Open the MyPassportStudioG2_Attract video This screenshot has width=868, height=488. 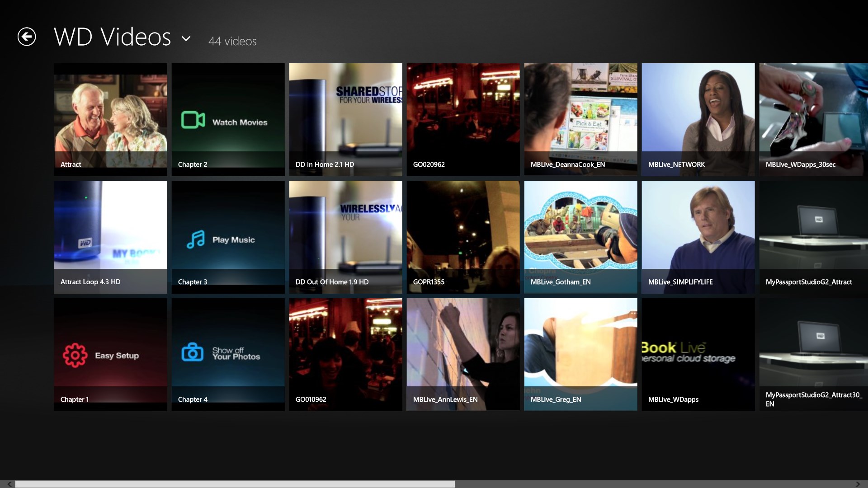[x=813, y=237]
